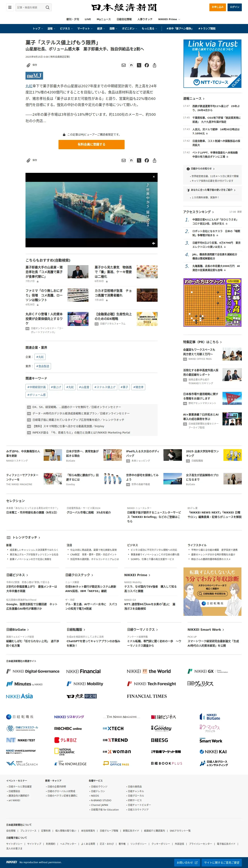The image size is (248, 868).
Task: Expand the ビジネス navigation dropdown
Action: point(66,29)
